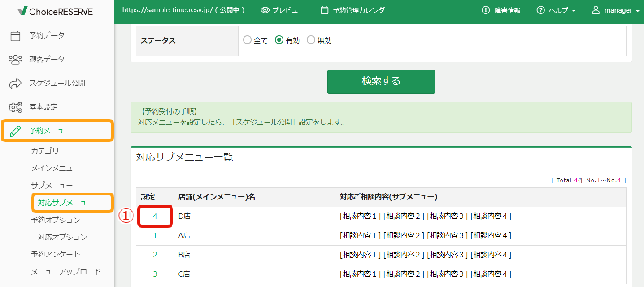Click the question mark help icon

click(541, 10)
